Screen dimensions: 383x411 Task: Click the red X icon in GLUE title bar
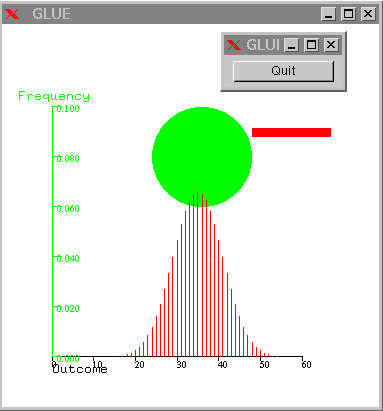pyautogui.click(x=12, y=14)
